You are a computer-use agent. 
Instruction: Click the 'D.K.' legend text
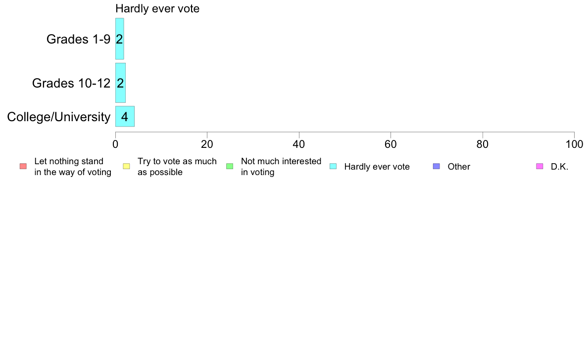click(559, 167)
